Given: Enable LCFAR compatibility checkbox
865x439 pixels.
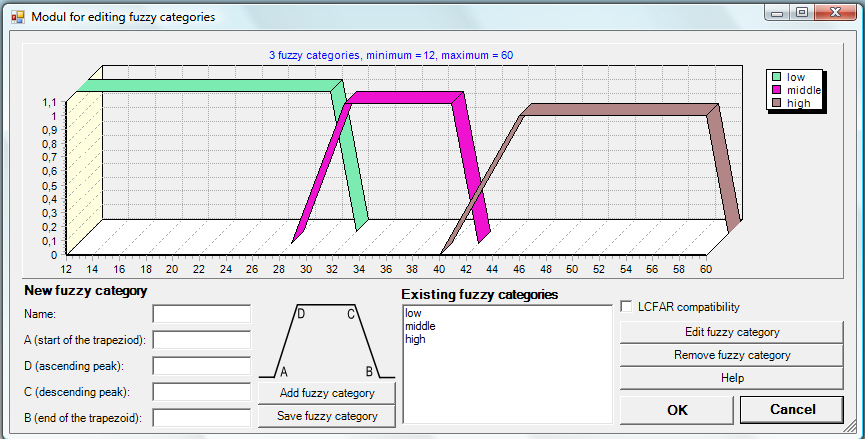Looking at the screenshot, I should point(627,307).
